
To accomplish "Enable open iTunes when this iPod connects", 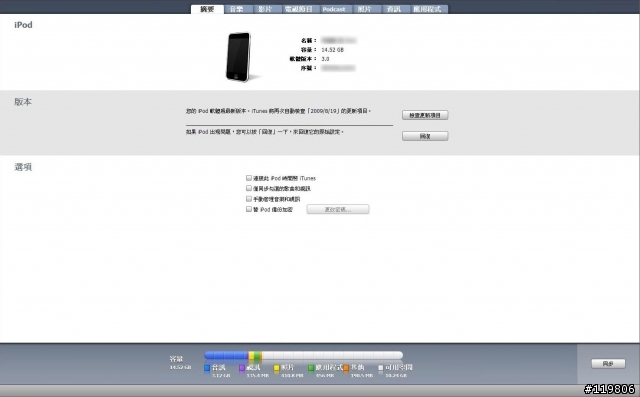I will tap(249, 178).
